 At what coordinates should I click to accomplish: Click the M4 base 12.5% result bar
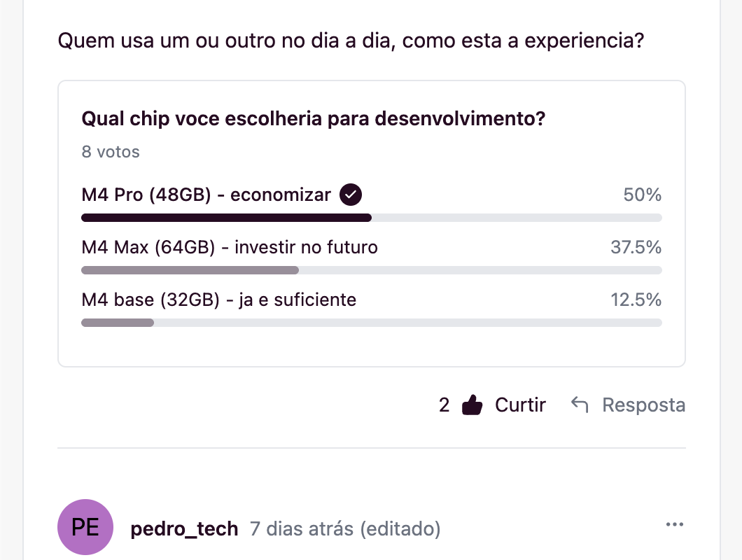click(371, 323)
